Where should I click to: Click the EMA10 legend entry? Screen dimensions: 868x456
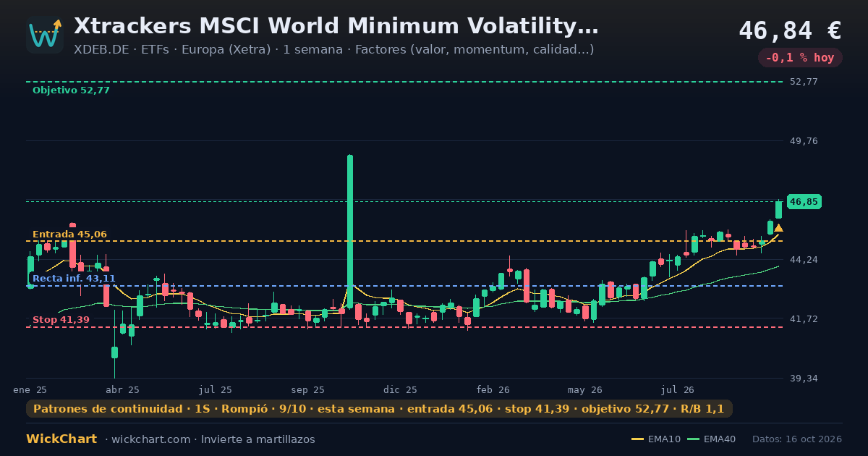click(656, 439)
